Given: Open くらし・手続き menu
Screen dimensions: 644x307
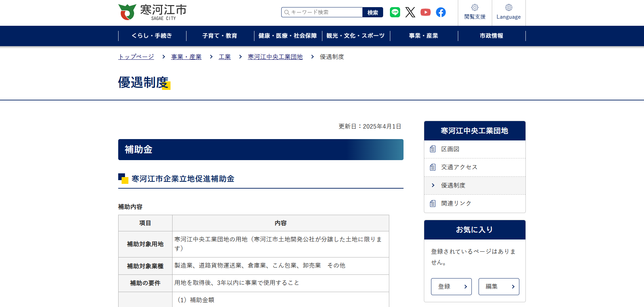Looking at the screenshot, I should [x=152, y=36].
